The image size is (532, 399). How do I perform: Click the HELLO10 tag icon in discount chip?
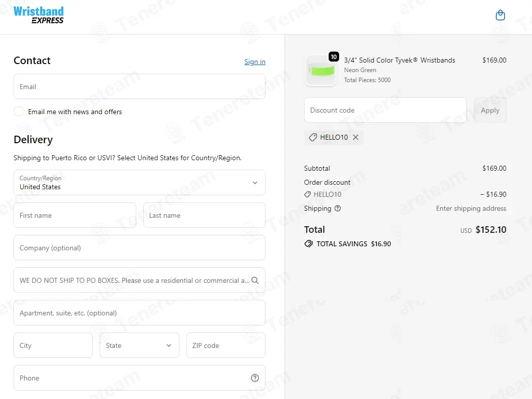pyautogui.click(x=313, y=137)
